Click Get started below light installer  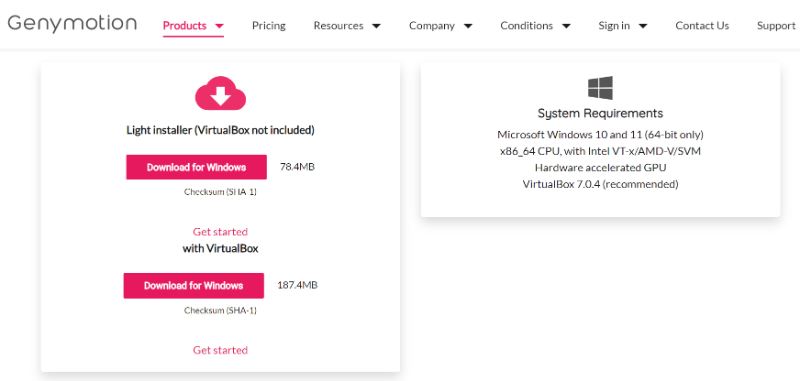[x=220, y=232]
